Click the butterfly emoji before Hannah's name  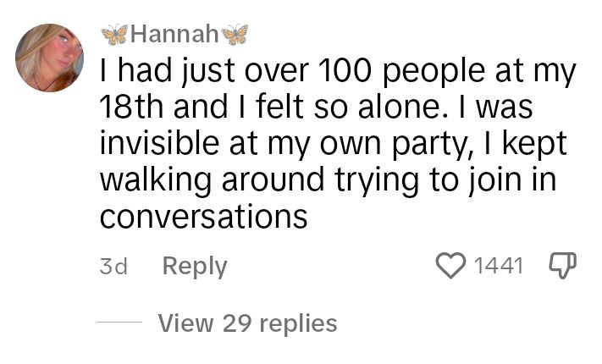coord(114,35)
